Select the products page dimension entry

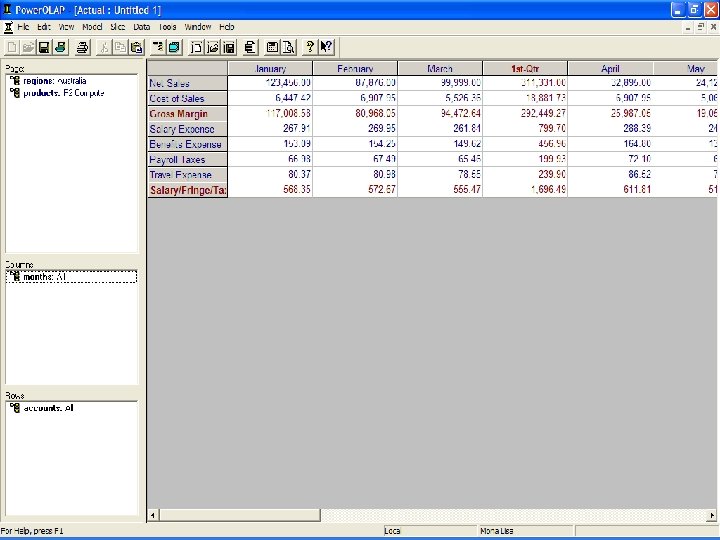click(57, 93)
